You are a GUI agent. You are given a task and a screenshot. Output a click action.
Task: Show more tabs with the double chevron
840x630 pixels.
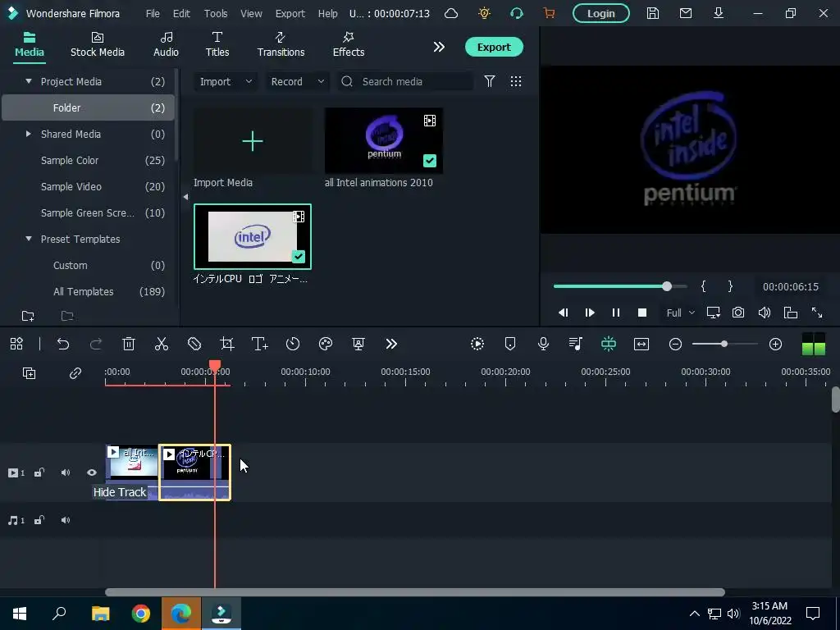click(439, 47)
